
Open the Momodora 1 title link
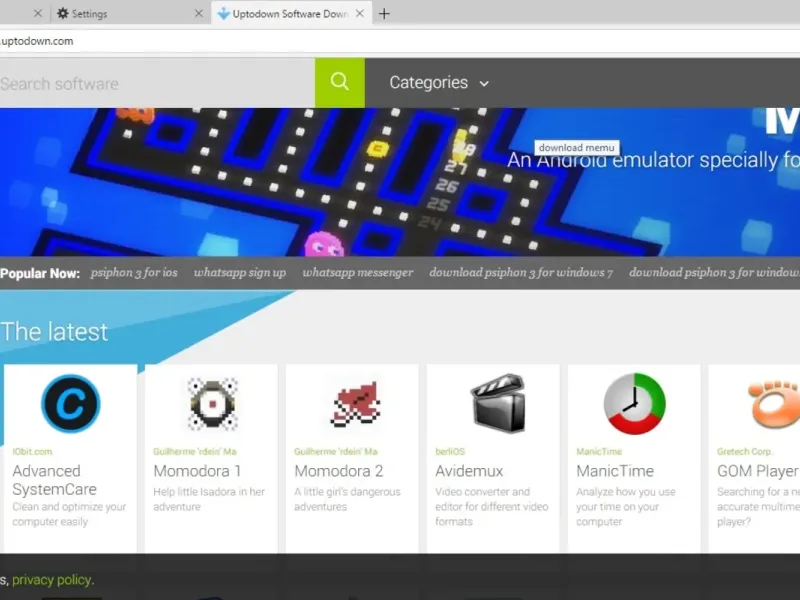coord(197,471)
